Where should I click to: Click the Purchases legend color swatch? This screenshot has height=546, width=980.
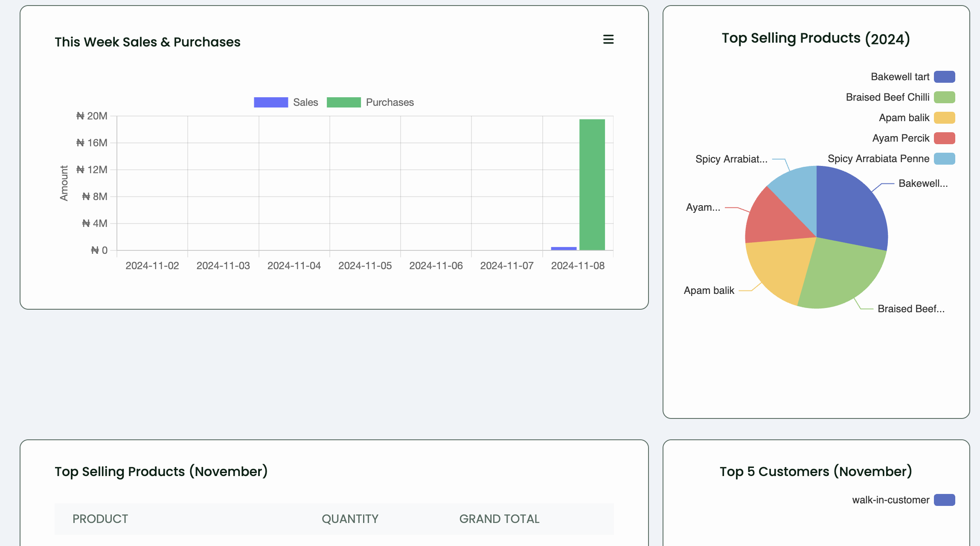[x=344, y=102]
